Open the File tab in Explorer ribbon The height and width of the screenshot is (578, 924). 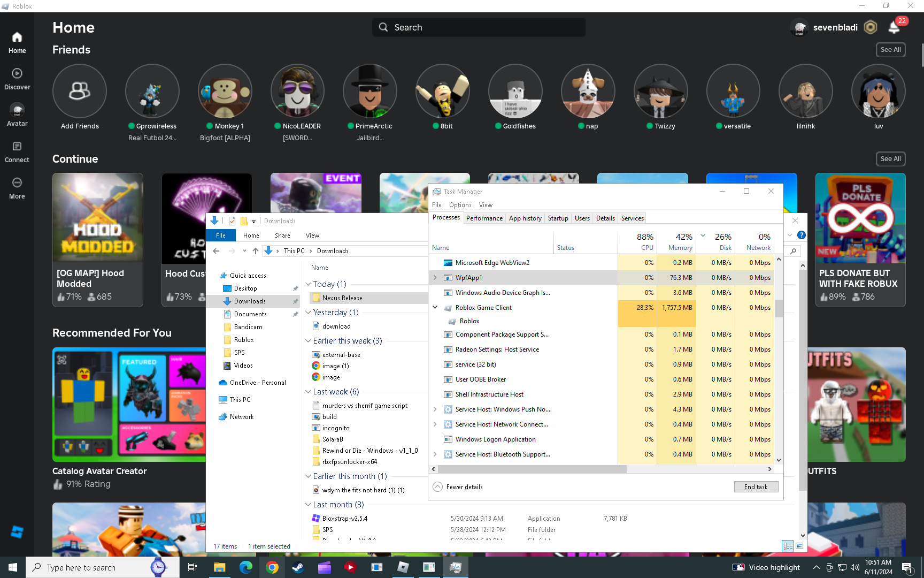pos(221,235)
